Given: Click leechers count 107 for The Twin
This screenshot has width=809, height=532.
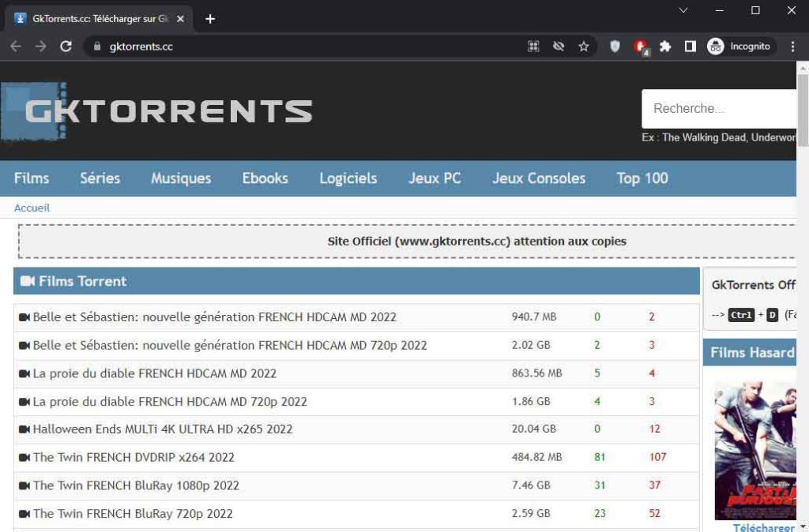Looking at the screenshot, I should coord(658,457).
